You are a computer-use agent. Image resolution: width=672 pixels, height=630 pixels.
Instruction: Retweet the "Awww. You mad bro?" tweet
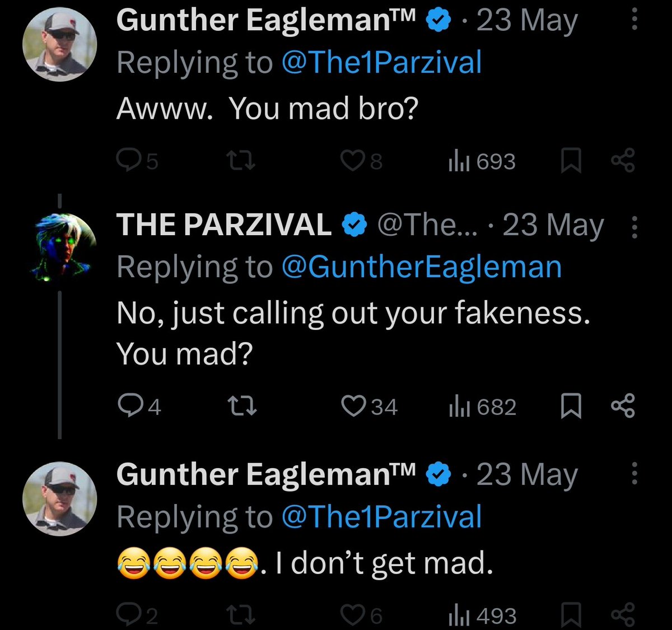[244, 161]
